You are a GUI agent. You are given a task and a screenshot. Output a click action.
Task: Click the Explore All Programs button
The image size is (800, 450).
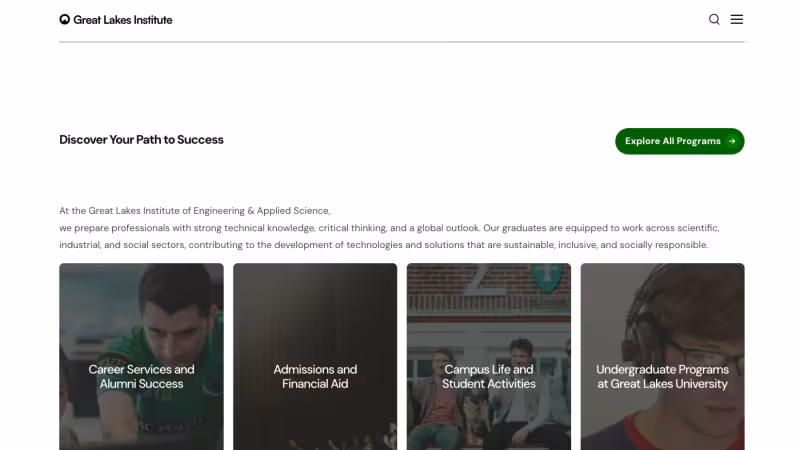(x=679, y=141)
